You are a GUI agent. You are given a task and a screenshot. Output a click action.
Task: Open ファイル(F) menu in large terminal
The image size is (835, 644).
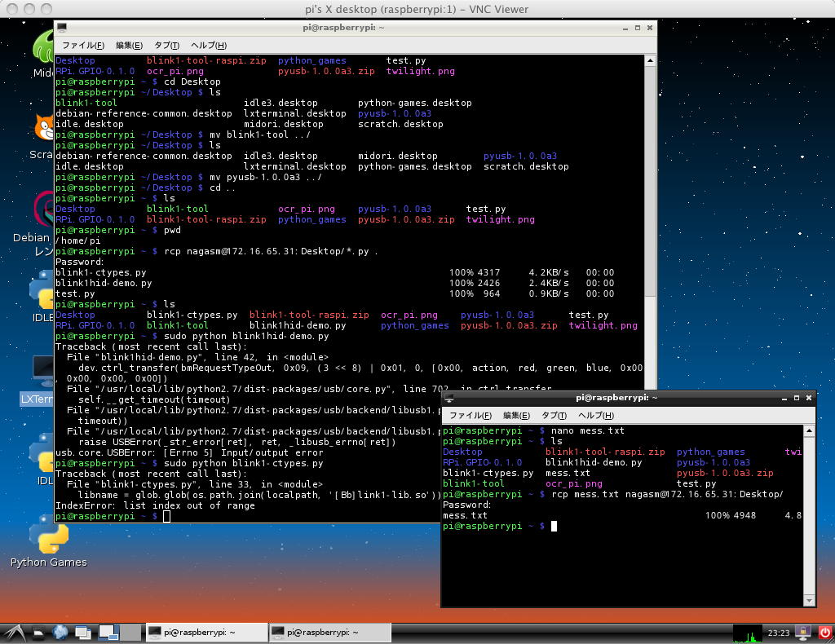pyautogui.click(x=82, y=45)
